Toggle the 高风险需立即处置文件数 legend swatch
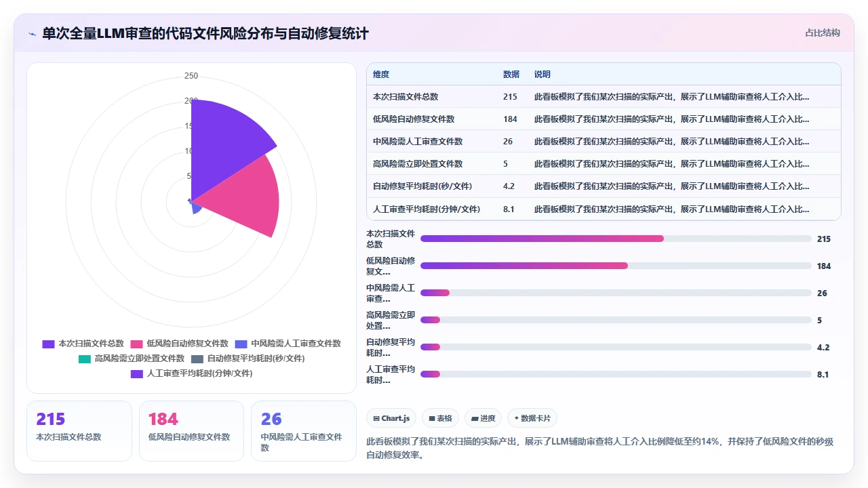 click(x=85, y=359)
